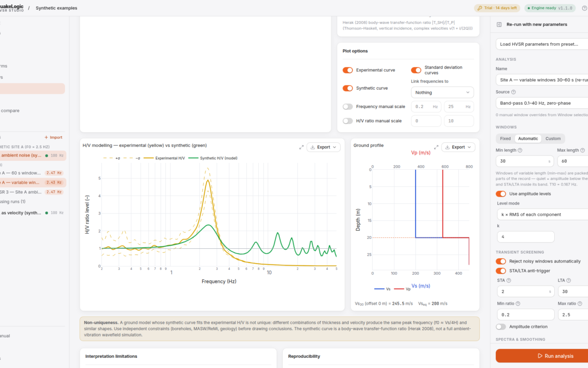Click the Source help question-mark icon
Viewport: 588px width, 368px height.
tap(514, 92)
